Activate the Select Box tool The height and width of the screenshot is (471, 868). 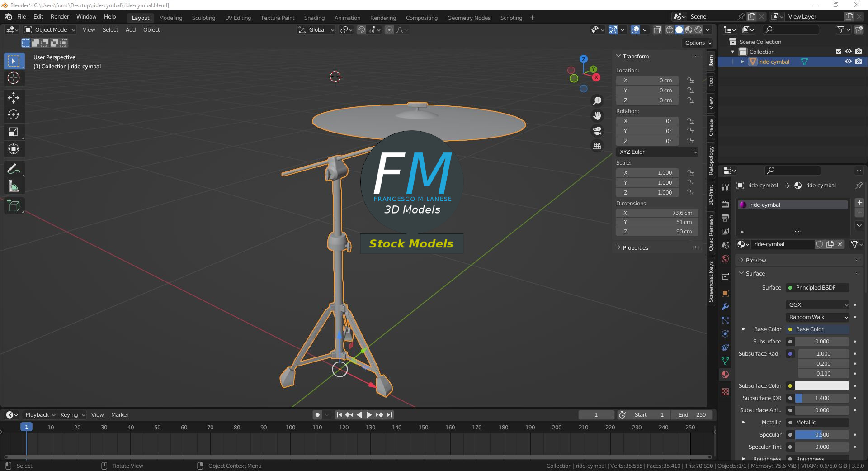pyautogui.click(x=14, y=61)
